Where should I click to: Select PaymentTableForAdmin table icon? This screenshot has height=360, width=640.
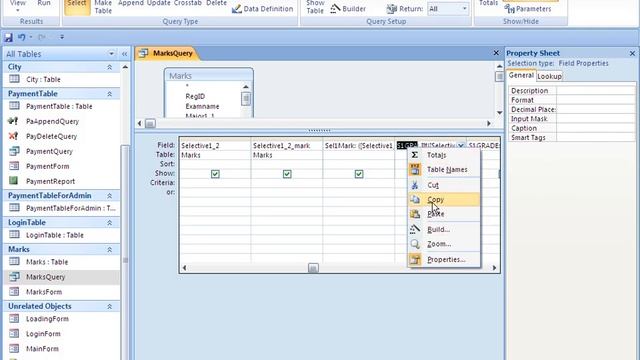click(14, 208)
